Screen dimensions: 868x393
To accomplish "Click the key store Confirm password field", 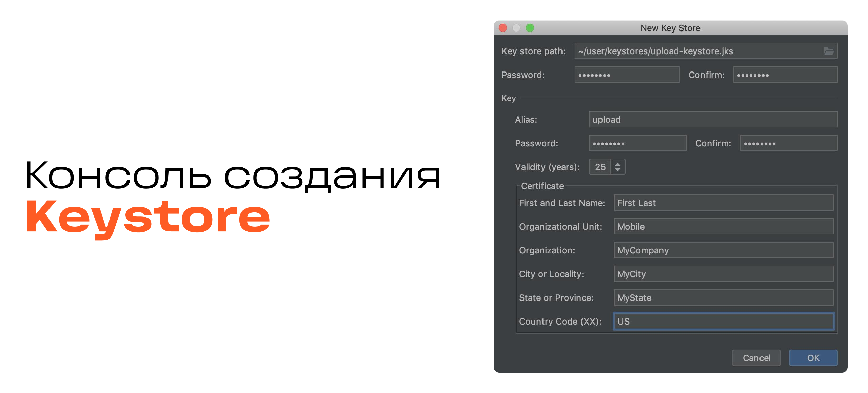I will click(x=785, y=75).
